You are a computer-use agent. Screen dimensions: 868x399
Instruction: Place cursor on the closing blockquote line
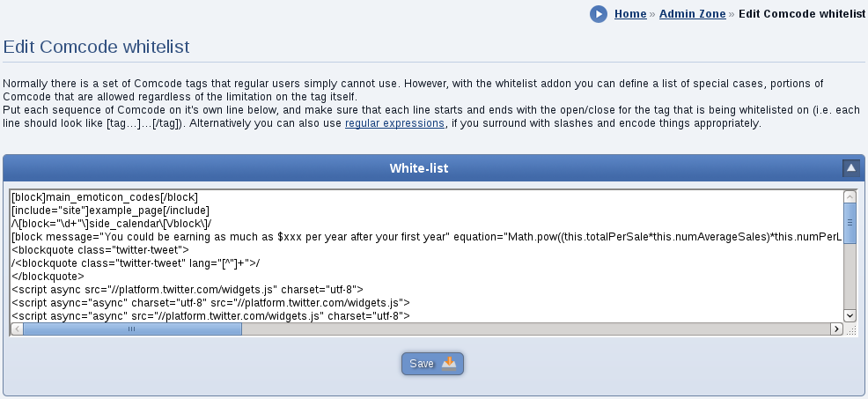click(48, 276)
